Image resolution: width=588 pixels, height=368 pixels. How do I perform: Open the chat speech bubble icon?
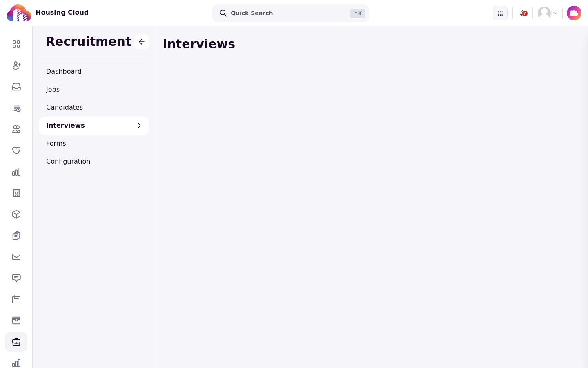(x=16, y=278)
